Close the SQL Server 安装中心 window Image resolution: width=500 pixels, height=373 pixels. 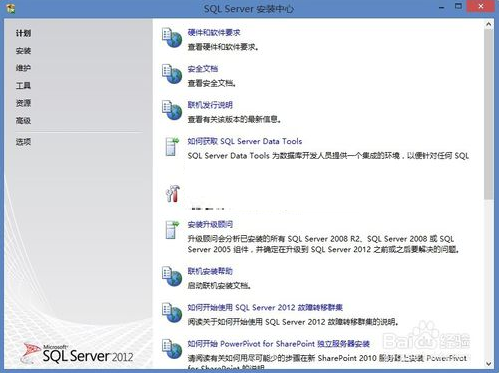[x=480, y=7]
